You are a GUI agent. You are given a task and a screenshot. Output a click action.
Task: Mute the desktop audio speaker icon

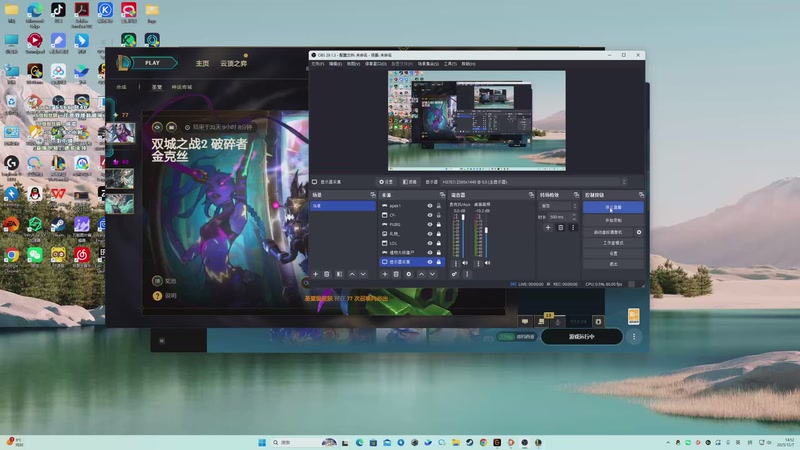coord(487,263)
